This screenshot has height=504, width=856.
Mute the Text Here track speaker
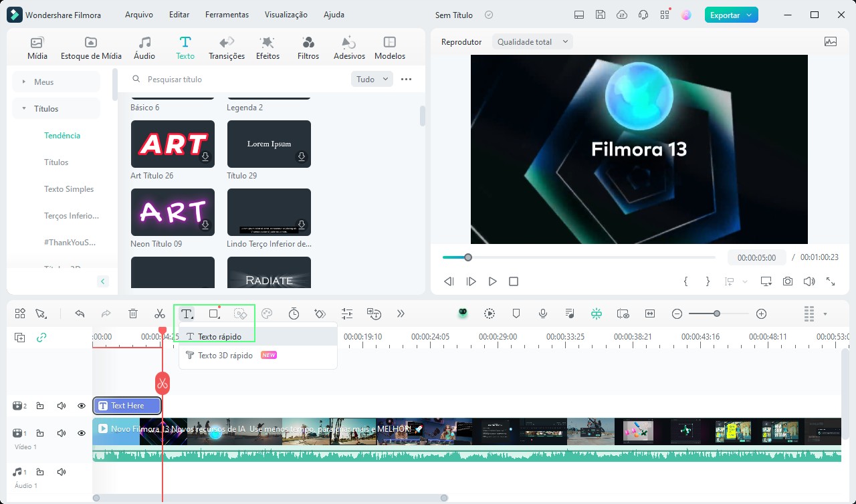point(62,406)
